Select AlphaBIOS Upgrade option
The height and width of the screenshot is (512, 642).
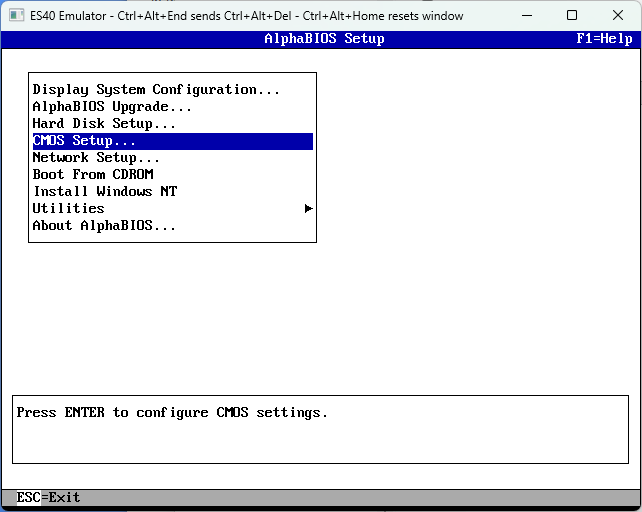click(172, 106)
